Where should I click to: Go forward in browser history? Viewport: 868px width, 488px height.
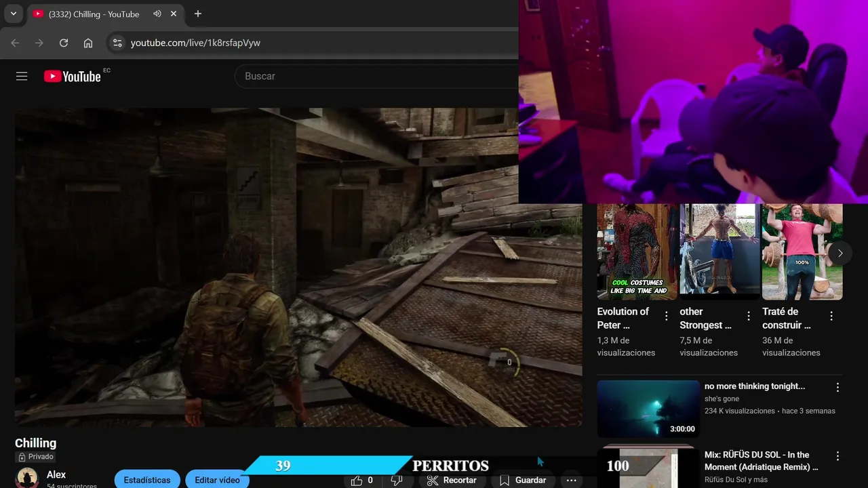[39, 43]
